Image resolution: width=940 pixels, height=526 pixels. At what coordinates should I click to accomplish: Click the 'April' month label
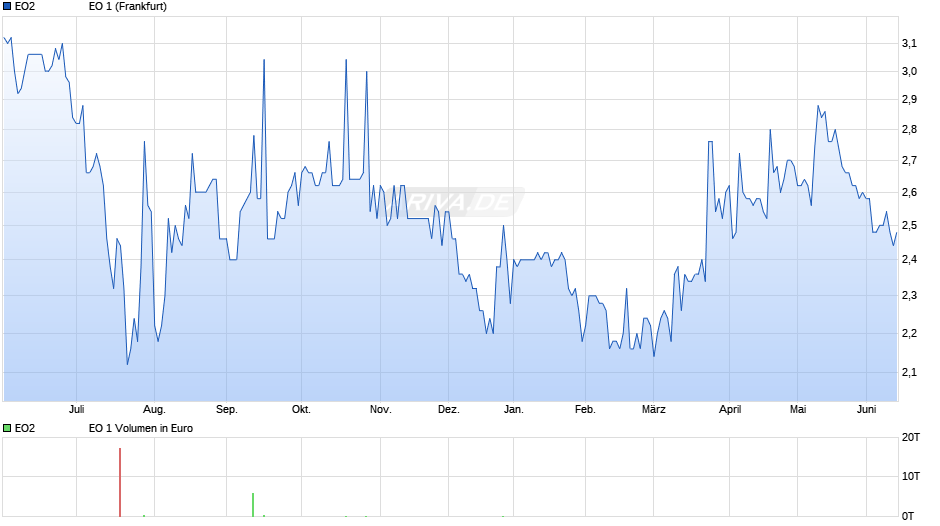click(x=730, y=410)
